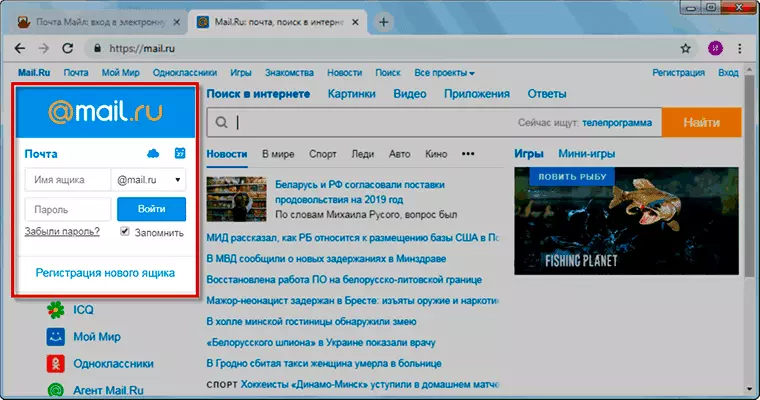
Task: Click Вход in the top bar
Action: pyautogui.click(x=728, y=73)
